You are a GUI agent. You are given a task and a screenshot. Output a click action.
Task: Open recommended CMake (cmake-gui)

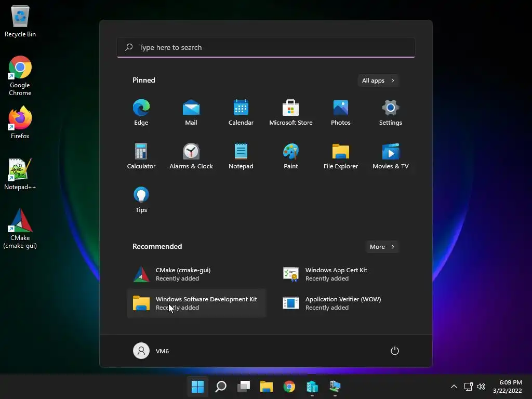click(196, 274)
